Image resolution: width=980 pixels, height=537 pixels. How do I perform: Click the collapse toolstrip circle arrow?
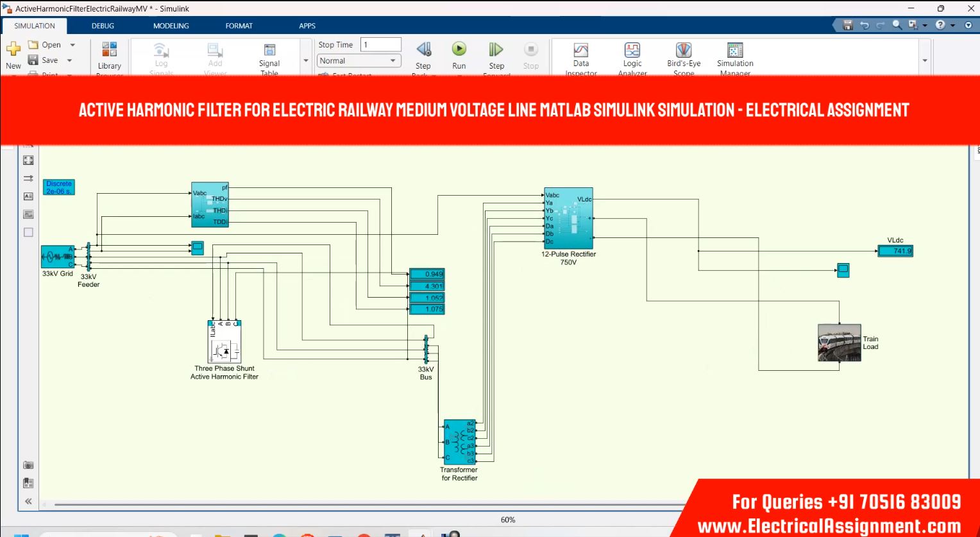(x=968, y=26)
